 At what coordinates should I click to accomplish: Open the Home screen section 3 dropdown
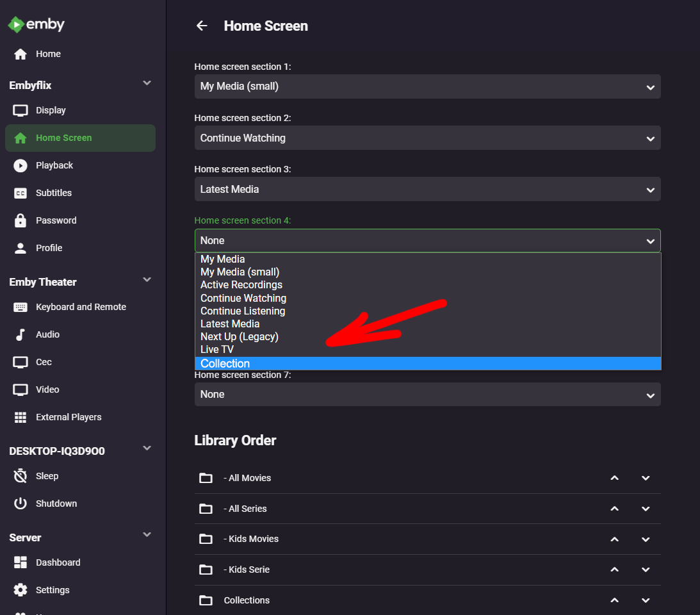[427, 189]
